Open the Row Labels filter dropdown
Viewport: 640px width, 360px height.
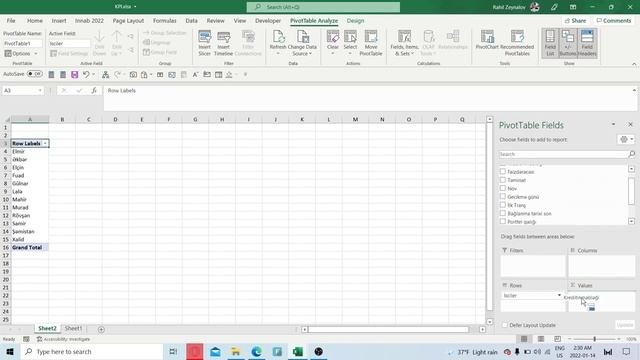click(45, 144)
